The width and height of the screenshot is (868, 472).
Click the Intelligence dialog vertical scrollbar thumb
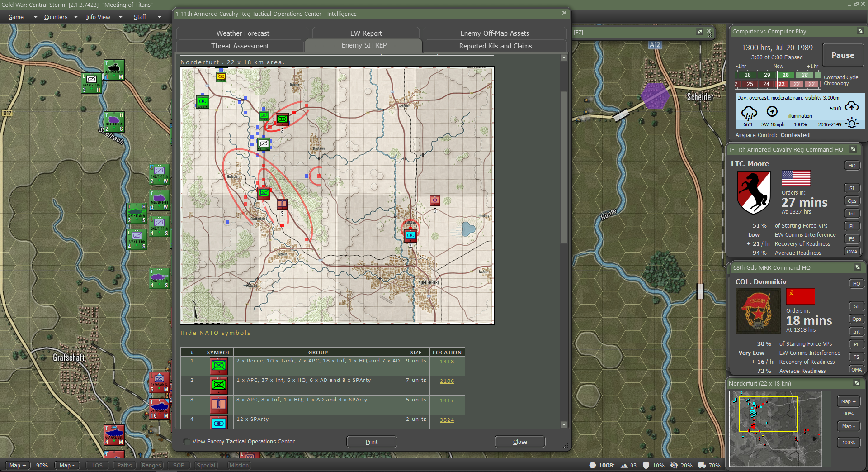(564, 167)
